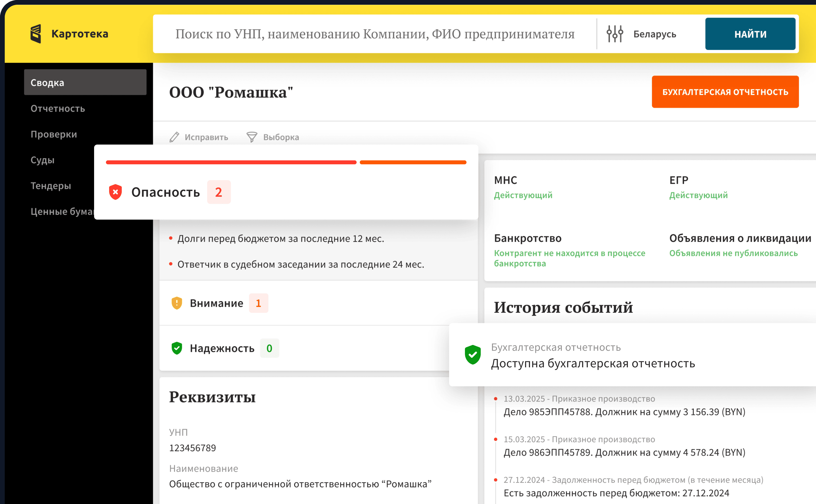This screenshot has width=816, height=504.
Task: Click the funnel icon next to Выборка
Action: tap(252, 137)
